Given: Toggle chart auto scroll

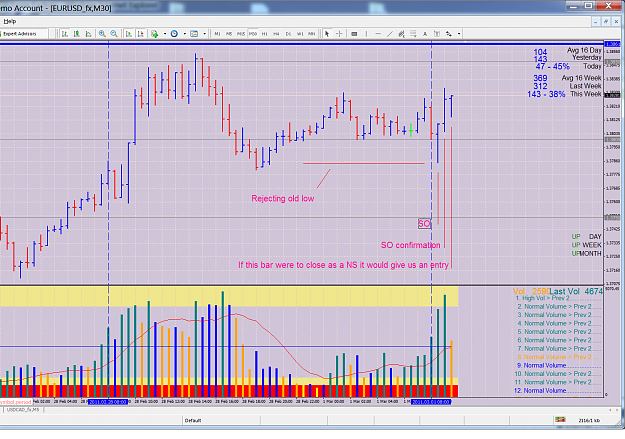Looking at the screenshot, I should pos(129,34).
